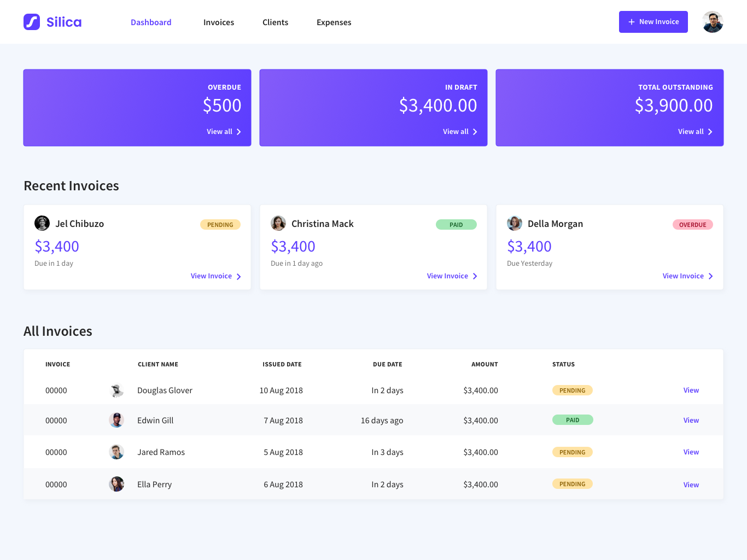This screenshot has height=560, width=747.
Task: Click the PENDING status badge for Jel Chibuzo
Action: (x=220, y=224)
